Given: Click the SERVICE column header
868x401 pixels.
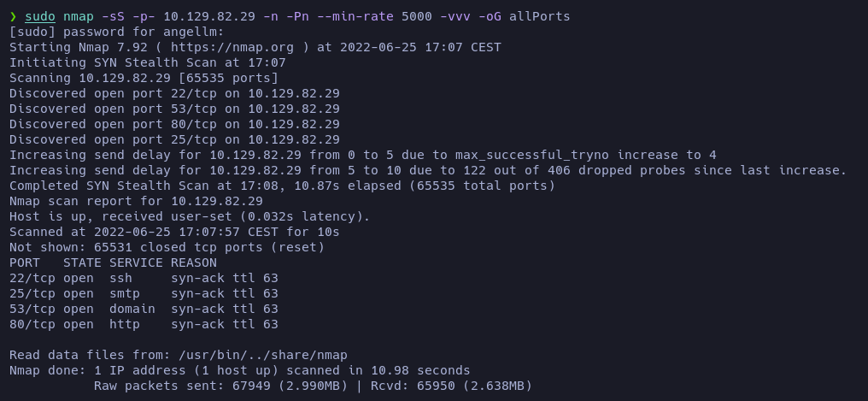Looking at the screenshot, I should click(x=136, y=262).
